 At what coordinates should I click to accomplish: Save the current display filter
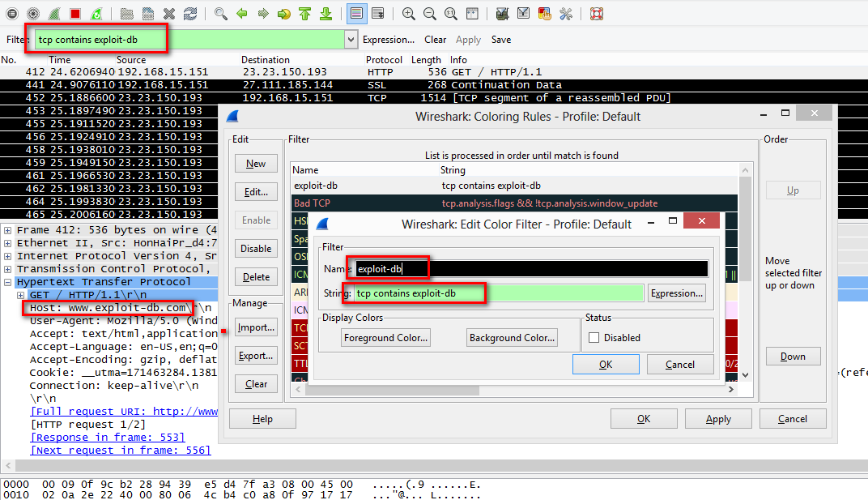coord(501,40)
